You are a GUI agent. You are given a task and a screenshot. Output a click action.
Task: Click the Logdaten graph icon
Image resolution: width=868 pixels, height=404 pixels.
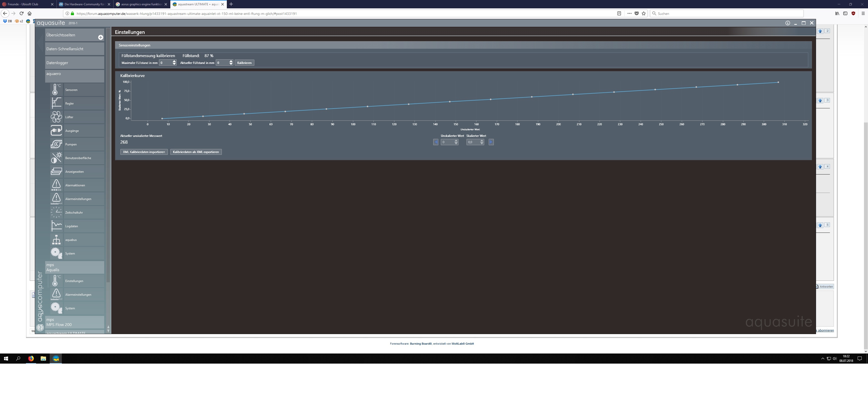pos(56,226)
